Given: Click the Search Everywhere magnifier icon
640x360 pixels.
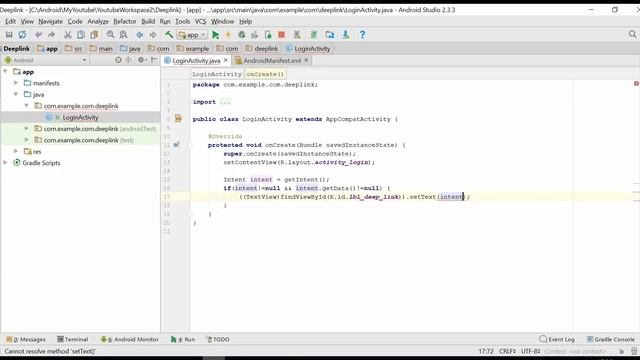Looking at the screenshot, I should tap(632, 35).
